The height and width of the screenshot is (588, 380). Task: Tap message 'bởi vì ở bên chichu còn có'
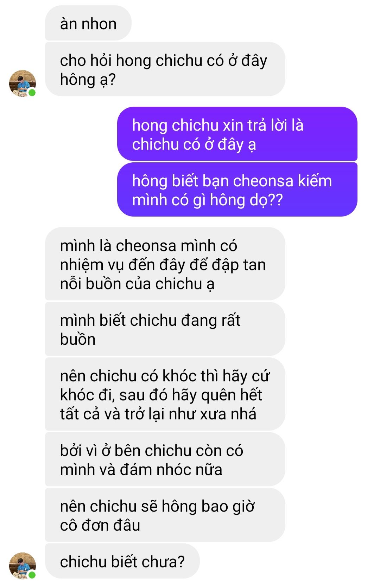pyautogui.click(x=165, y=459)
